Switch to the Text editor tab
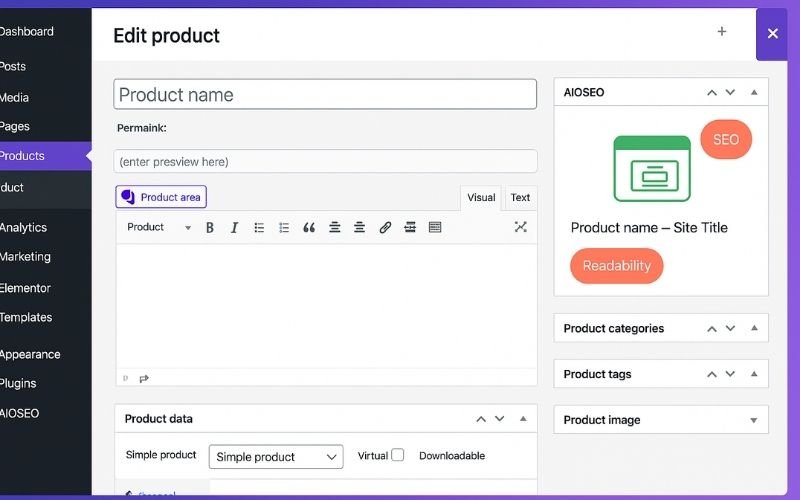Viewport: 800px width, 500px height. tap(520, 197)
